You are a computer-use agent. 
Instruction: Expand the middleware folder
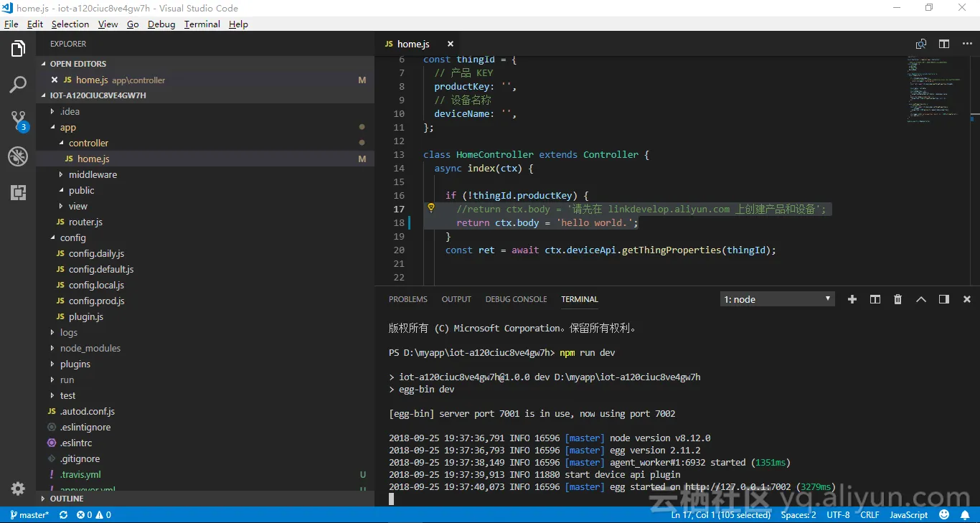pyautogui.click(x=205, y=174)
